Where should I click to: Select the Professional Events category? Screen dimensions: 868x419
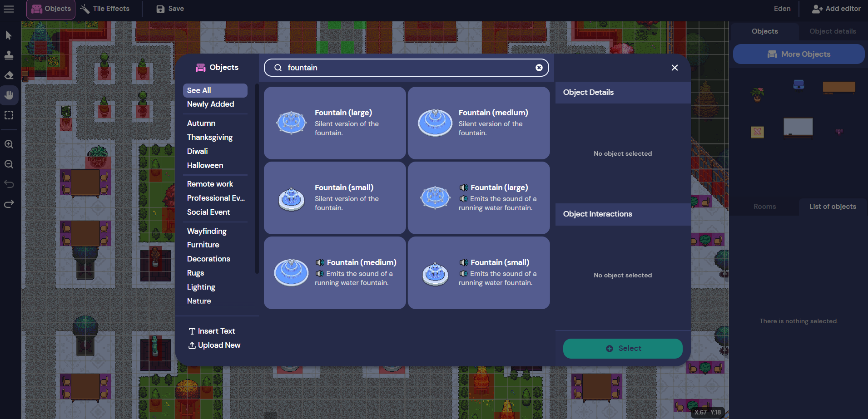tap(215, 198)
